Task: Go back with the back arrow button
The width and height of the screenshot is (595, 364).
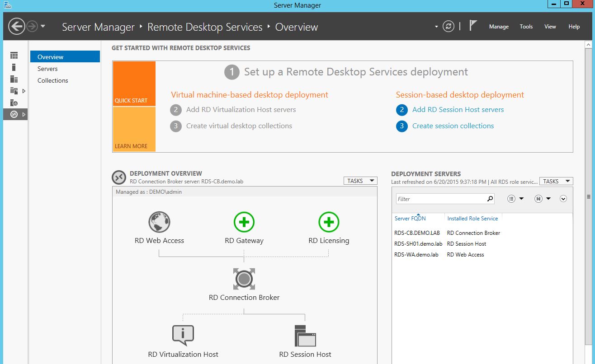Action: click(17, 26)
